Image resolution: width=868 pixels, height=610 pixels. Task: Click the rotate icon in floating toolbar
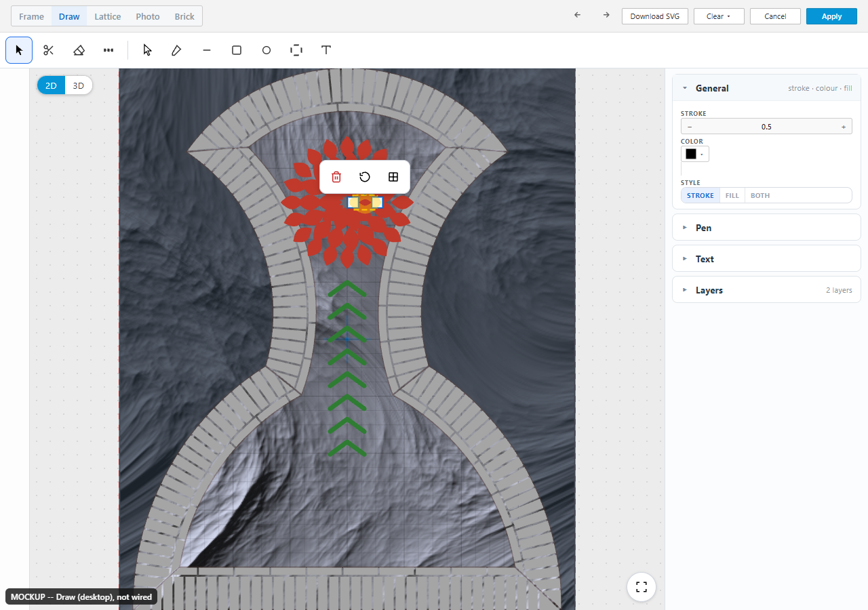(365, 177)
